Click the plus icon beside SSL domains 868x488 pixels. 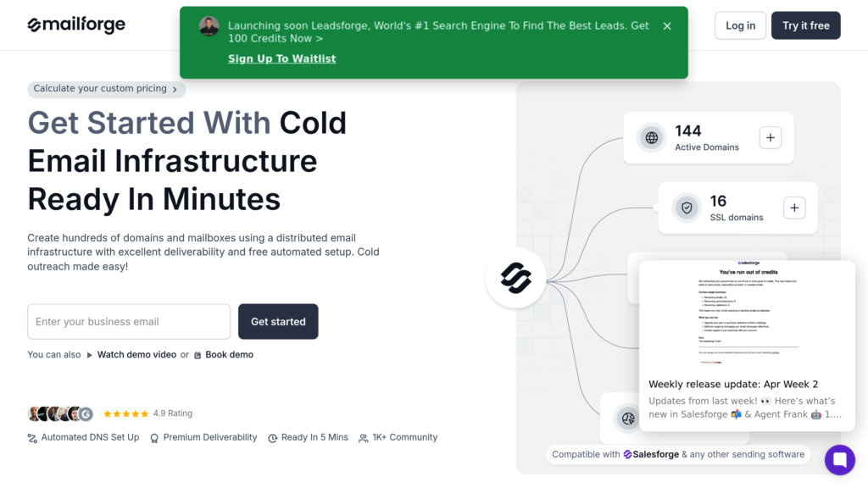[794, 208]
